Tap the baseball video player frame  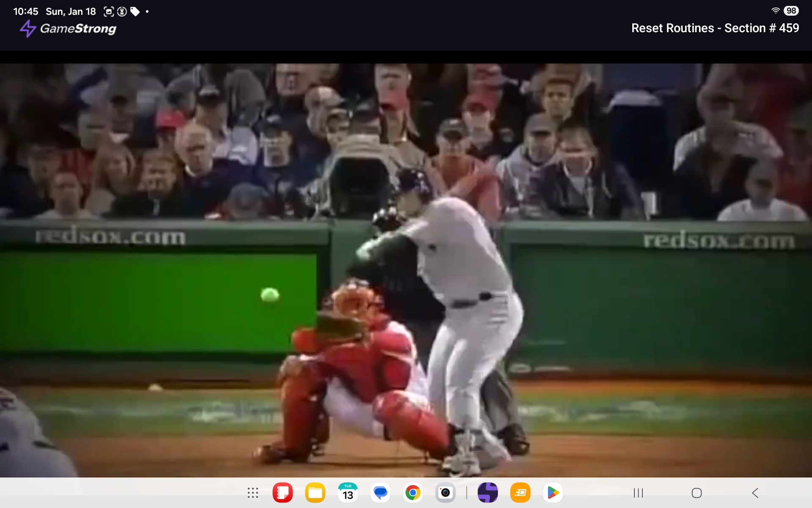click(x=406, y=271)
